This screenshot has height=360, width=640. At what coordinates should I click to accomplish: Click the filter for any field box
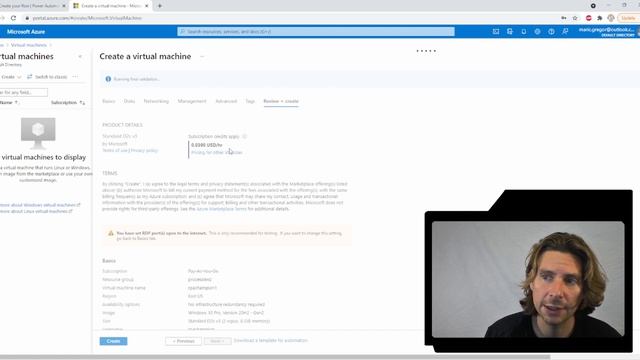click(x=24, y=92)
